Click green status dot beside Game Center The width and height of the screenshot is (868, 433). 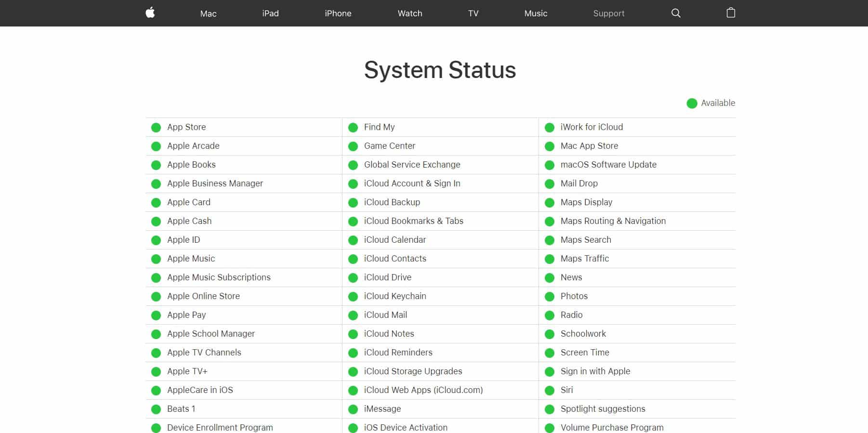click(x=353, y=146)
